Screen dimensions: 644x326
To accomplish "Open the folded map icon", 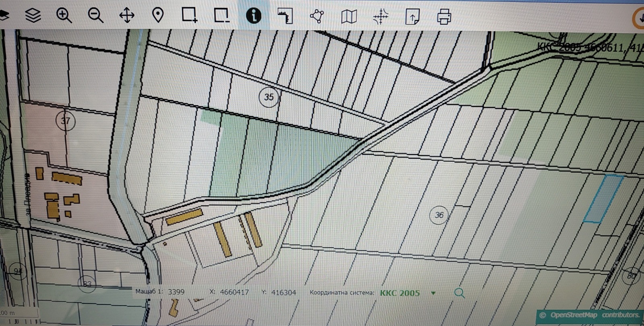I will click(x=349, y=17).
